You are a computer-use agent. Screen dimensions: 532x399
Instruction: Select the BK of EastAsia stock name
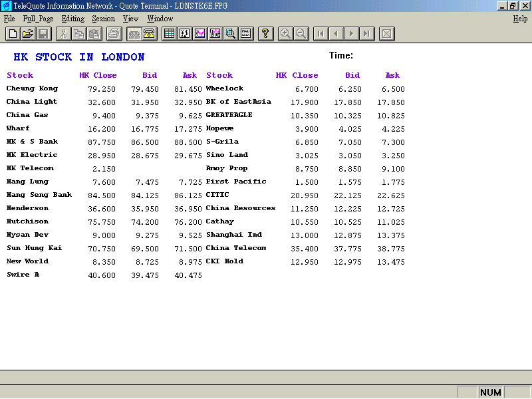click(239, 102)
